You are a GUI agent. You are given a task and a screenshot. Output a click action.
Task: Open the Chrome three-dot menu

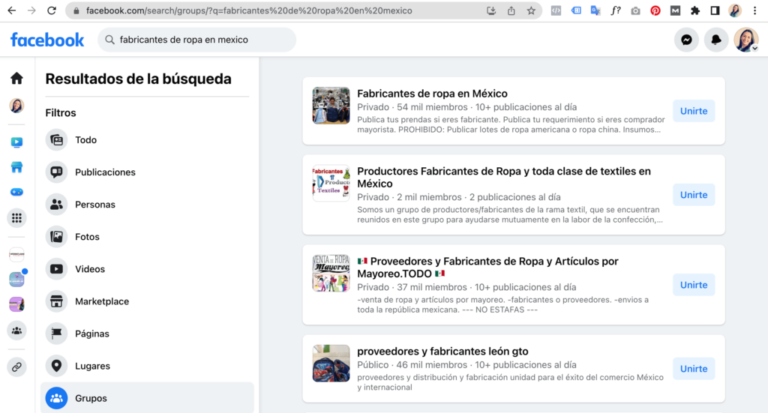[755, 10]
